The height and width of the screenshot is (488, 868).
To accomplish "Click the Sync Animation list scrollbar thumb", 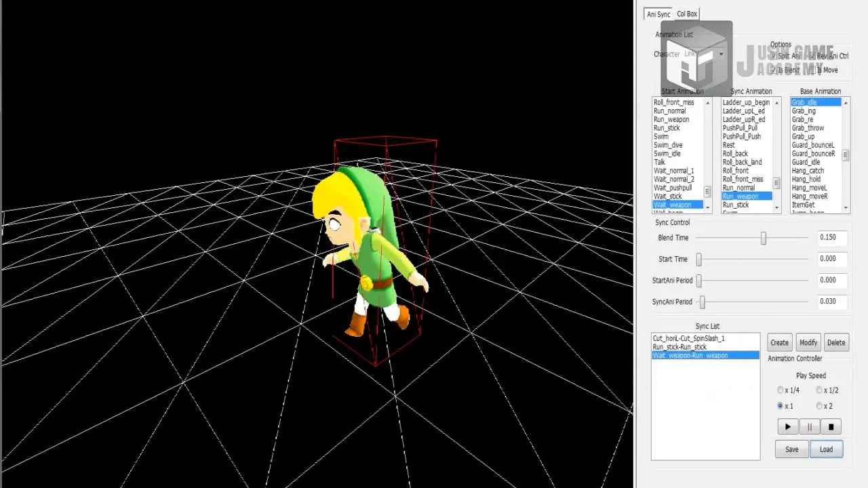I will pyautogui.click(x=777, y=184).
